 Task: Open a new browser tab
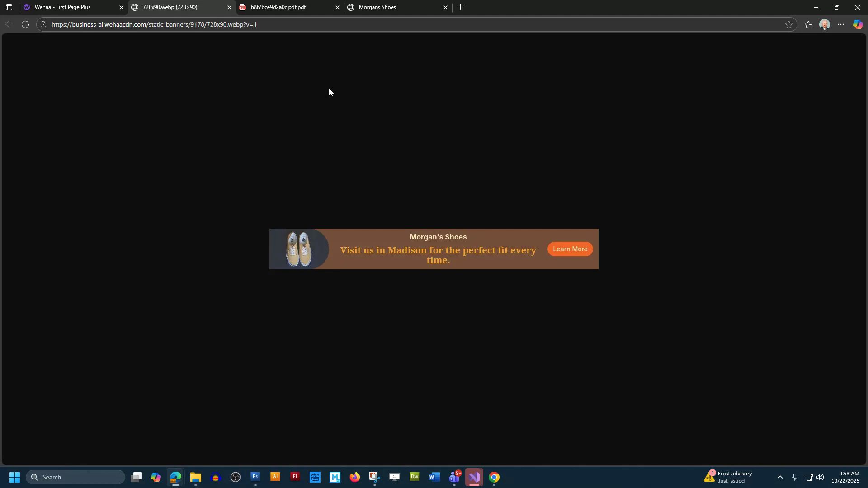click(x=460, y=7)
